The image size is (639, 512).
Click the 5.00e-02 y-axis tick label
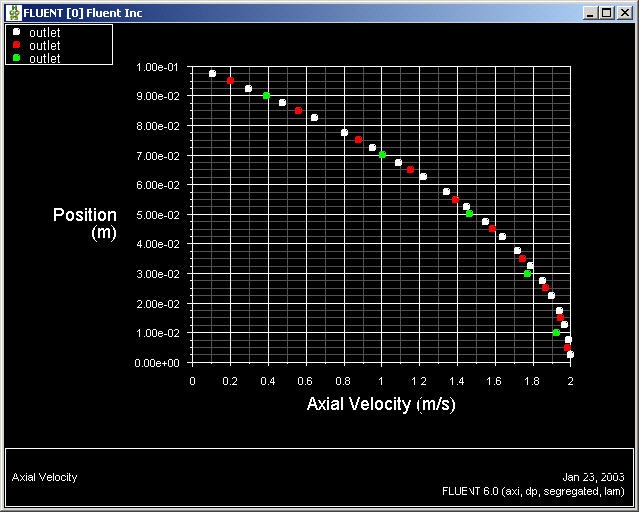(157, 215)
